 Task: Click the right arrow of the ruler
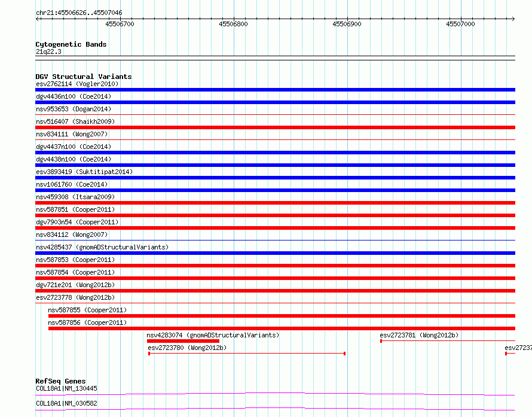point(513,19)
